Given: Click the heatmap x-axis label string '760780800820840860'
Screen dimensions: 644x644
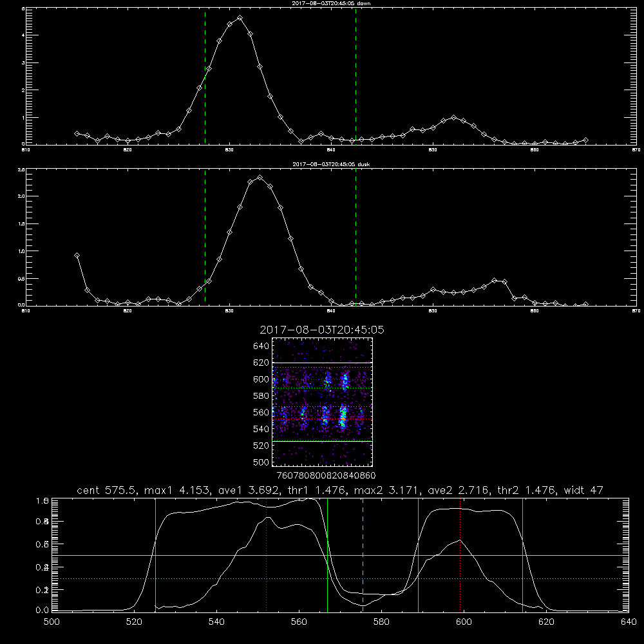Looking at the screenshot, I should 326,476.
